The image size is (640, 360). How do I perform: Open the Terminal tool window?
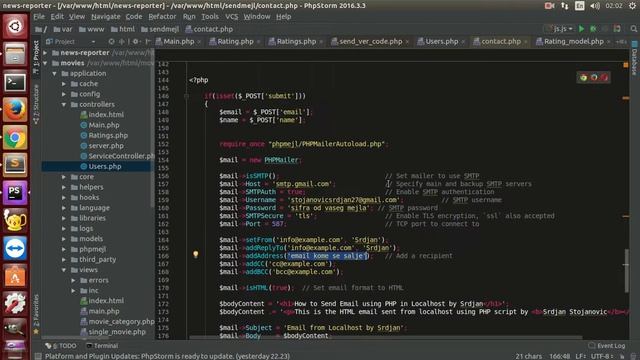[x=102, y=346]
